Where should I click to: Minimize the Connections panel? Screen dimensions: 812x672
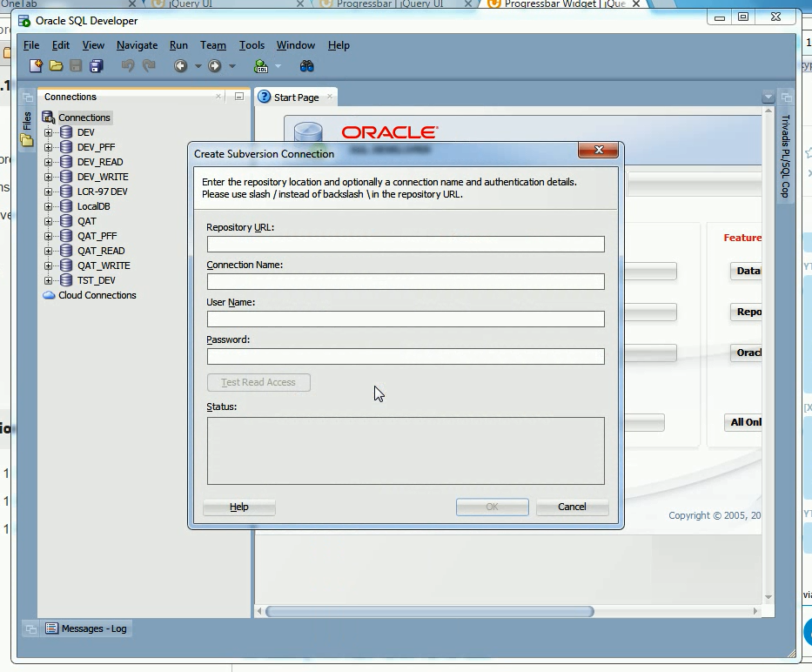239,97
